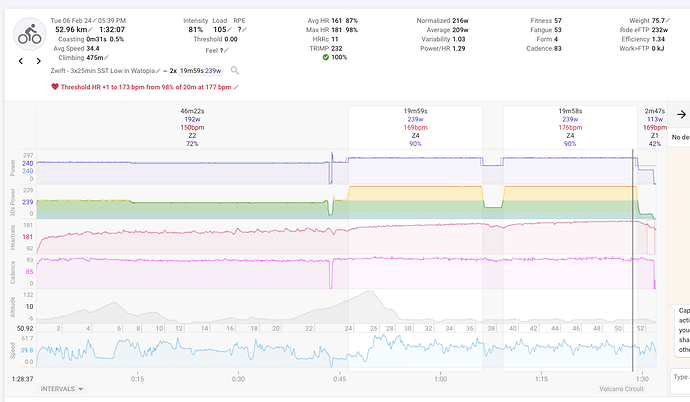
Task: Click the 30s Power chart label
Action: (12, 202)
